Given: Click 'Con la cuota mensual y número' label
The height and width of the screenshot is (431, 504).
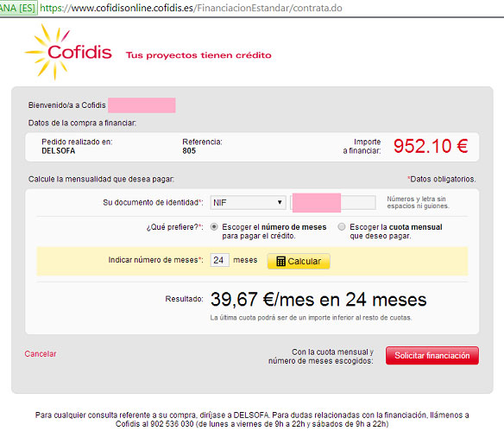Looking at the screenshot, I should [x=321, y=357].
